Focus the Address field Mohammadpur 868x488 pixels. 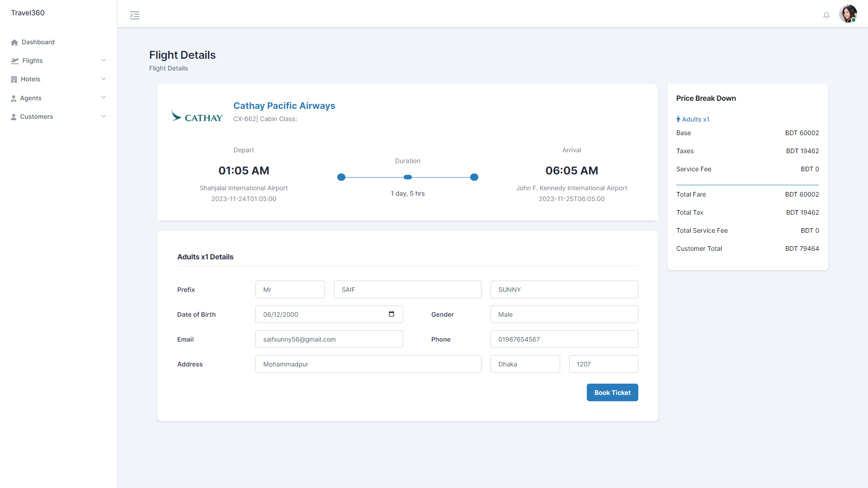[x=368, y=364]
